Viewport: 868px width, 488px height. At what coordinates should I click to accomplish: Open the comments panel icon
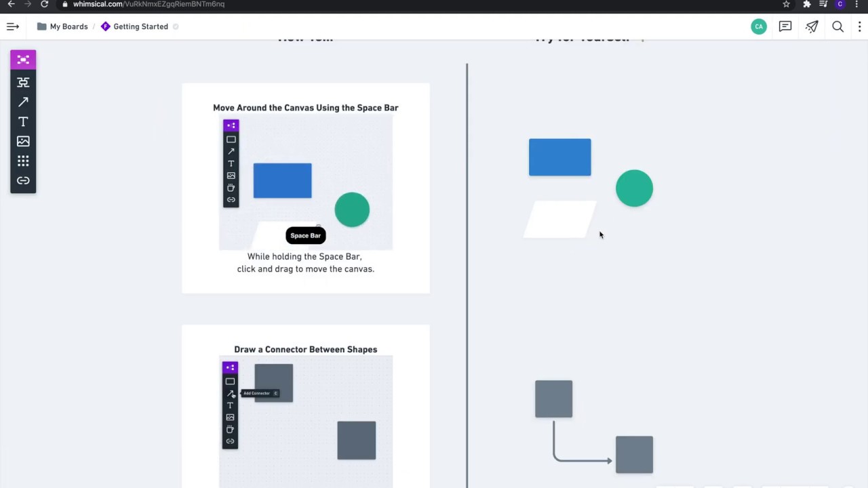(785, 26)
